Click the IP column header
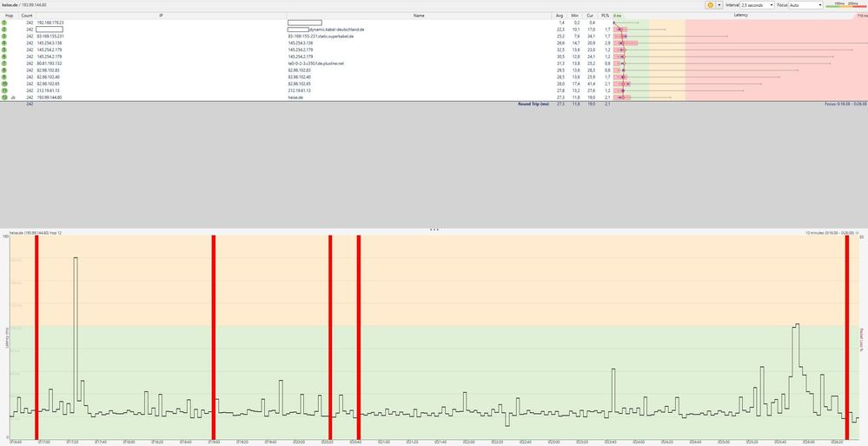This screenshot has width=868, height=446. (161, 16)
